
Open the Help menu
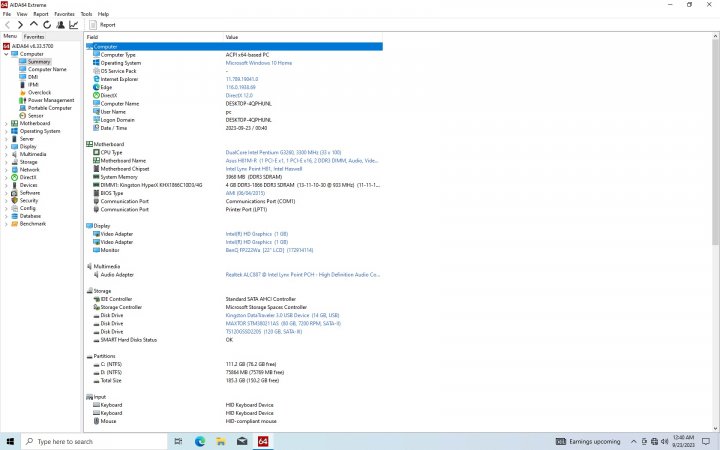[103, 14]
